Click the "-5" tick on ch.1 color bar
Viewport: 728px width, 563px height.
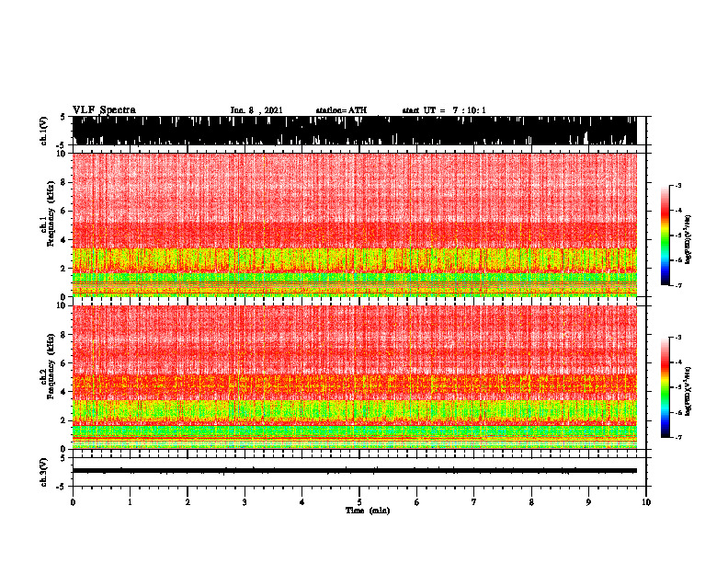tap(677, 236)
